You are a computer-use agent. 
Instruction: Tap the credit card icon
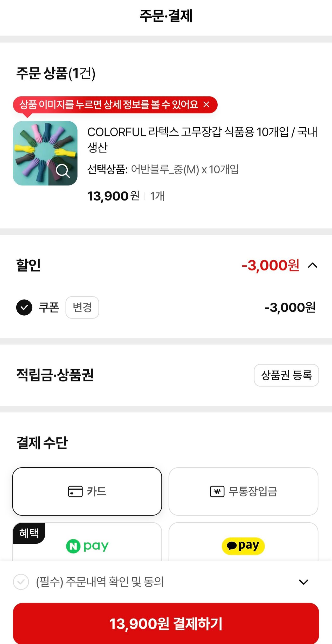point(75,491)
